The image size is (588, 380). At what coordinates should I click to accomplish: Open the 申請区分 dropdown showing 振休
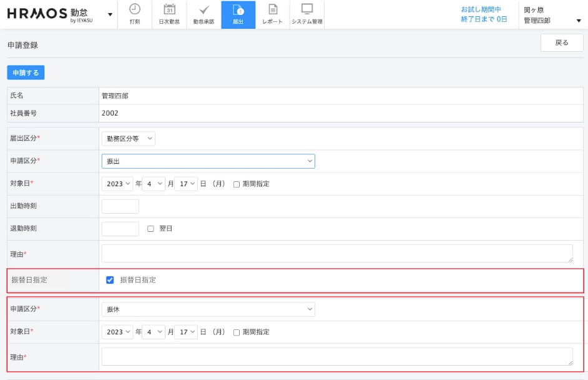coord(208,309)
